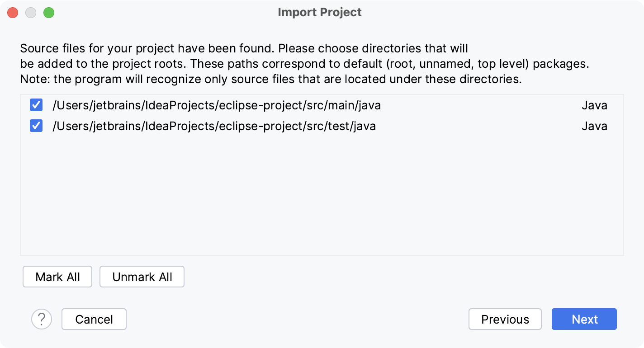Click inside the source directories list panel
Viewport: 644px width, 348px height.
coord(317,194)
